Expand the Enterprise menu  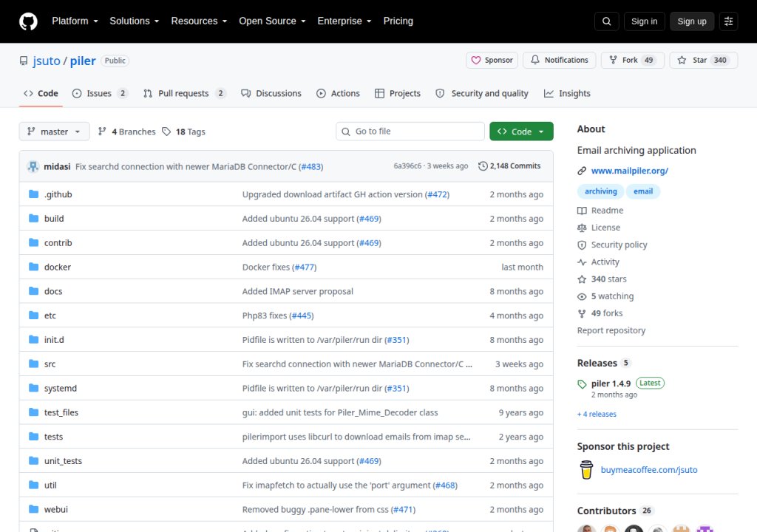(344, 21)
